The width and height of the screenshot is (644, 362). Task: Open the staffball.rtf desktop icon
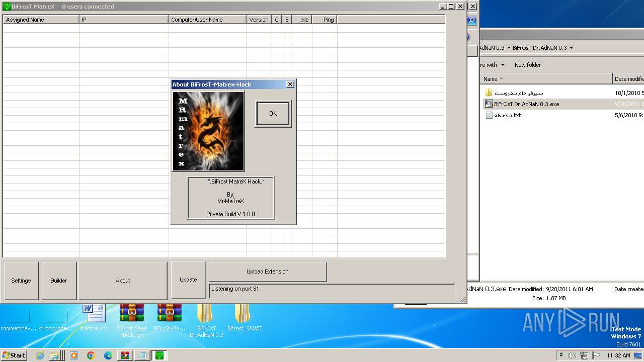pos(94,318)
